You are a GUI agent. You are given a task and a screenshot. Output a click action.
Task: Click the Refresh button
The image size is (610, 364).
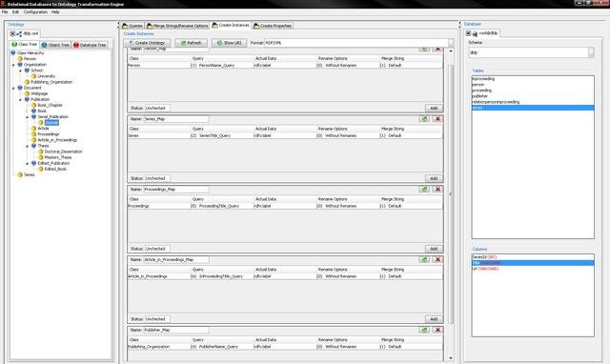(x=191, y=43)
